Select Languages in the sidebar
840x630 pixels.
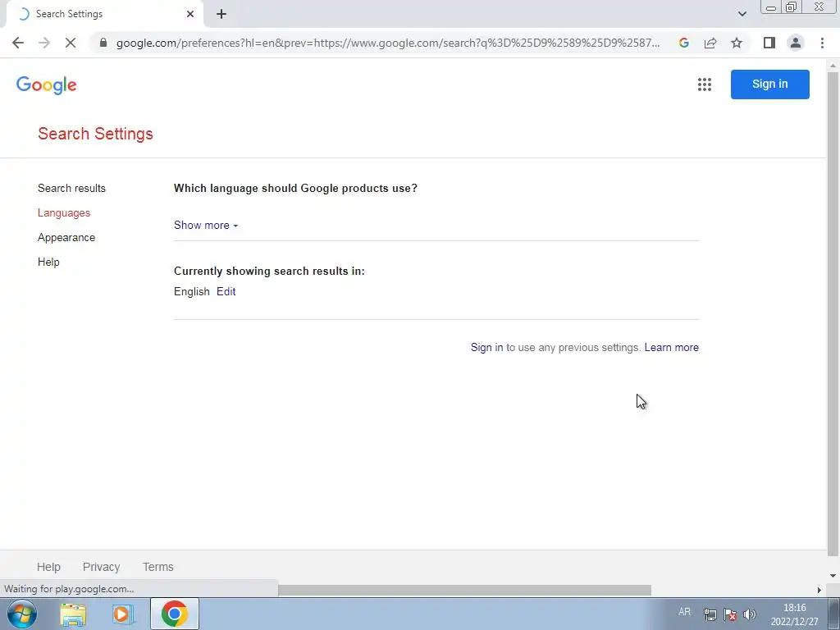pyautogui.click(x=64, y=212)
